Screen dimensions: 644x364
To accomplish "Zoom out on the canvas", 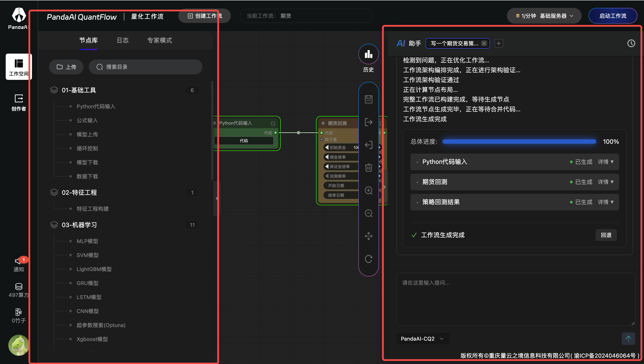I will pos(368,213).
